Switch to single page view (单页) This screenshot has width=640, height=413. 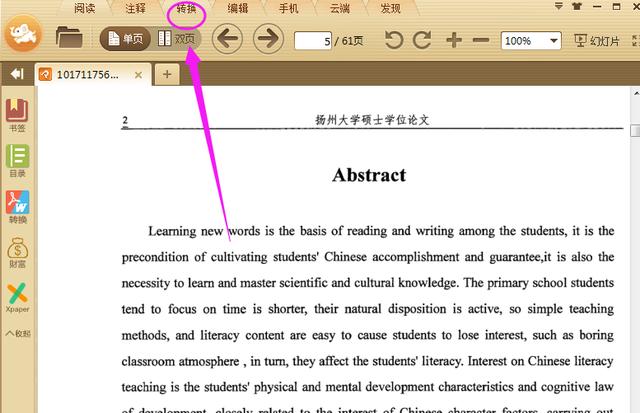coord(126,39)
